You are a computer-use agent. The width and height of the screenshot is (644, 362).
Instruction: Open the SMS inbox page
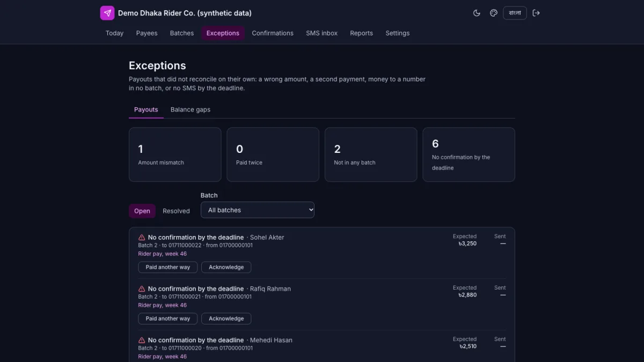(x=322, y=33)
